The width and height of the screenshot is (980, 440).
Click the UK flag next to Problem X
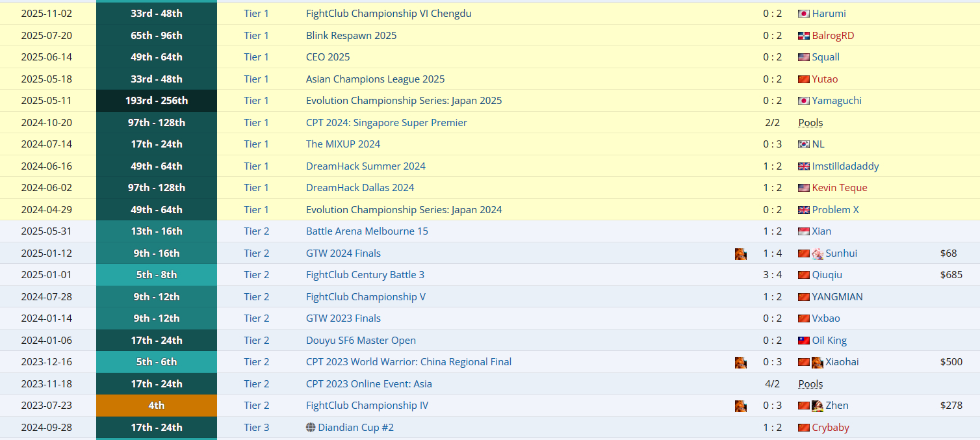tap(804, 210)
